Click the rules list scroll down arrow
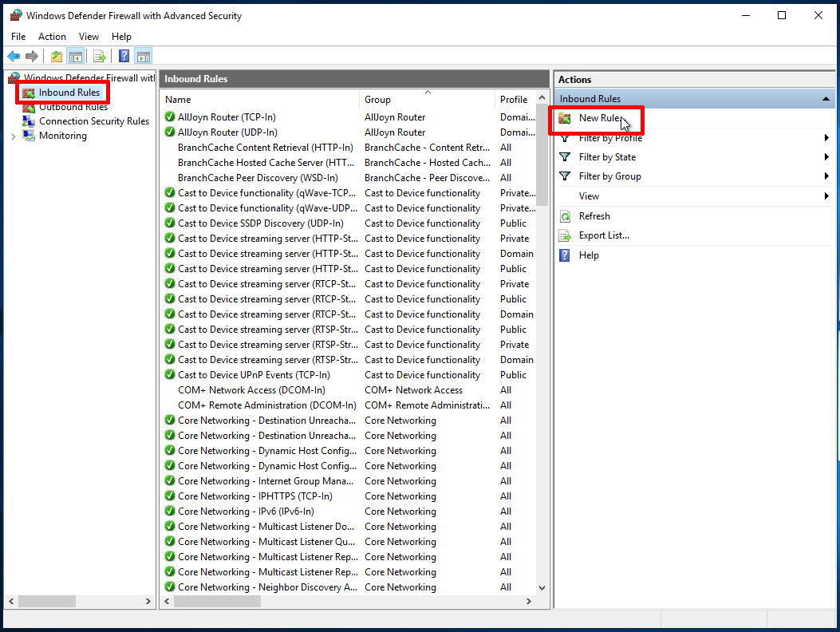This screenshot has height=632, width=840. tap(542, 588)
